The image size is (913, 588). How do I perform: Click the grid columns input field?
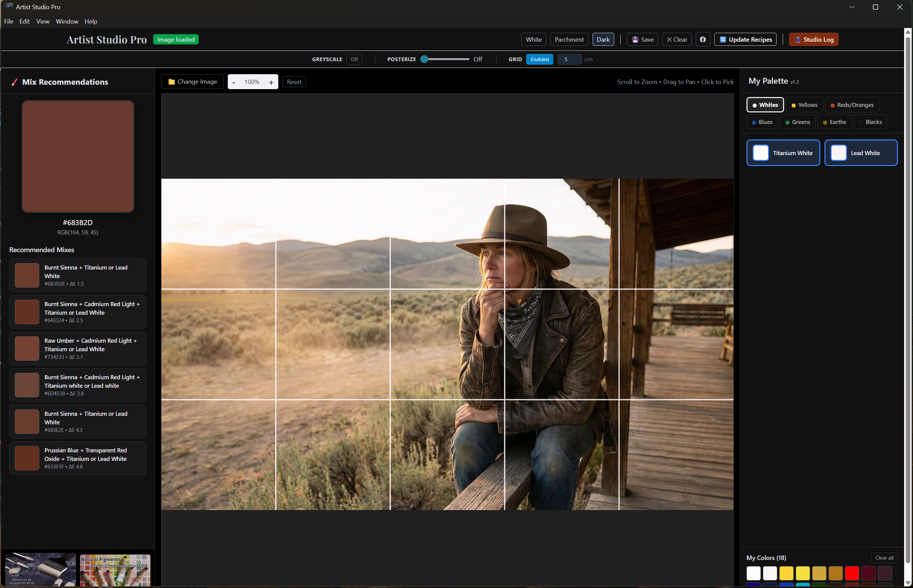[569, 59]
